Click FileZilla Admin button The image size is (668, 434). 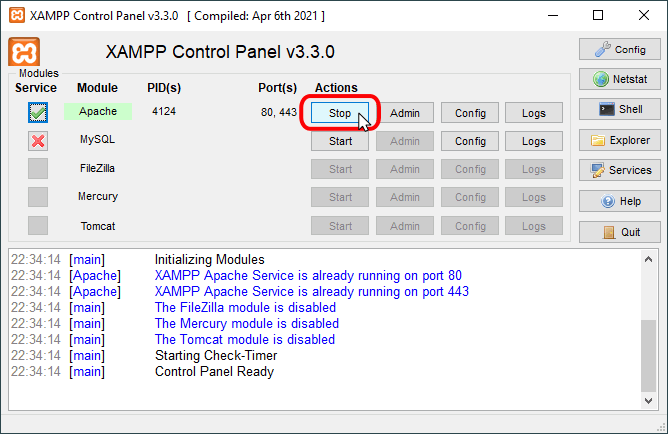pos(405,169)
